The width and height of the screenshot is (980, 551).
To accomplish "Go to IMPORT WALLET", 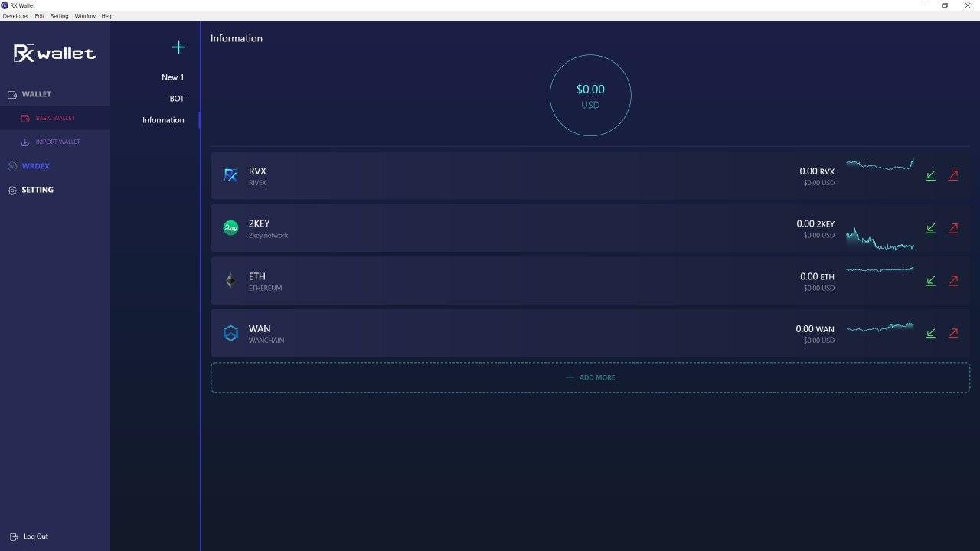I will coord(57,142).
